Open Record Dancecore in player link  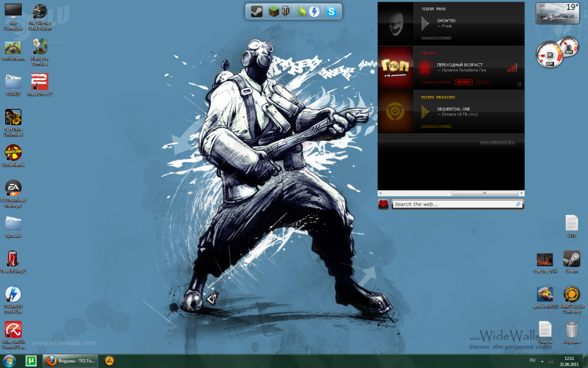[436, 126]
